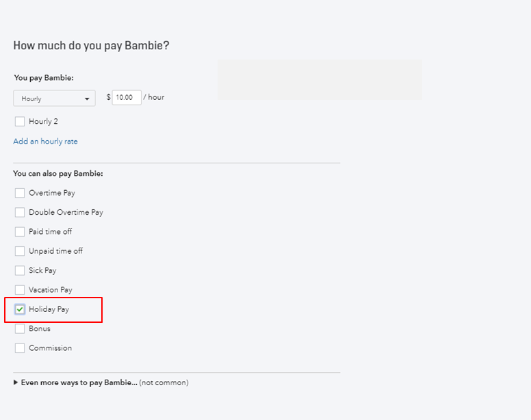Click the (not common) note text
Image resolution: width=531 pixels, height=420 pixels.
pos(164,382)
